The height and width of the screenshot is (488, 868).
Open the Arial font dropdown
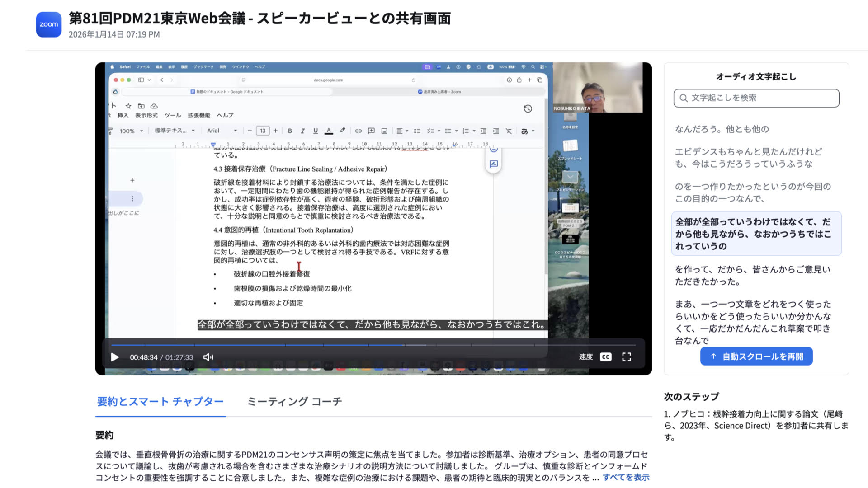[x=221, y=131]
